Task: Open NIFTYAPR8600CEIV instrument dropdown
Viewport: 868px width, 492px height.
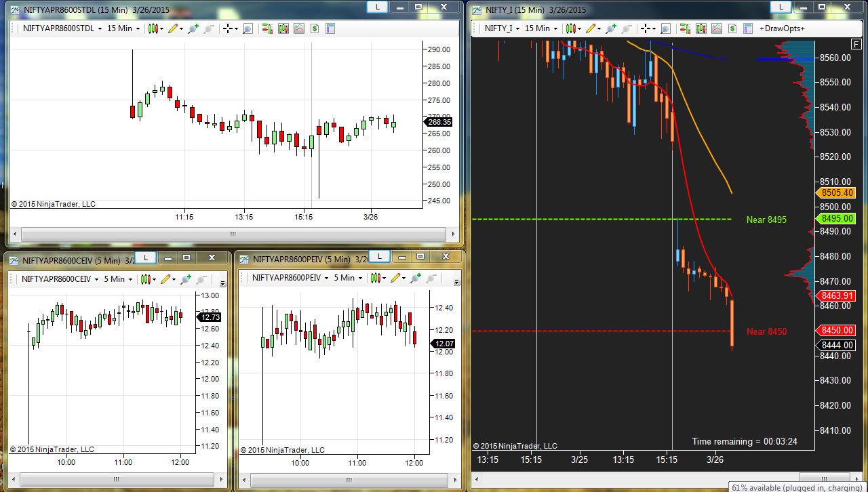Action: pyautogui.click(x=60, y=279)
